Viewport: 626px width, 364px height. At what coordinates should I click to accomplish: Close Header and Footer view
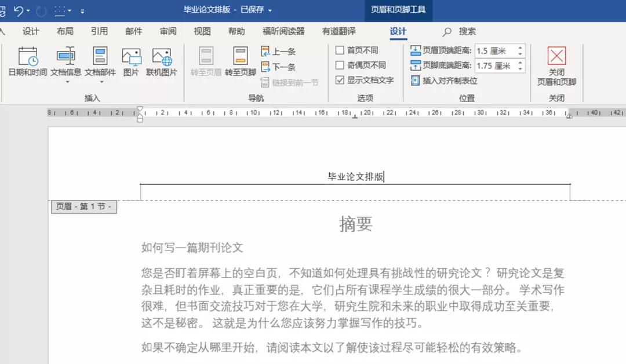tap(555, 65)
